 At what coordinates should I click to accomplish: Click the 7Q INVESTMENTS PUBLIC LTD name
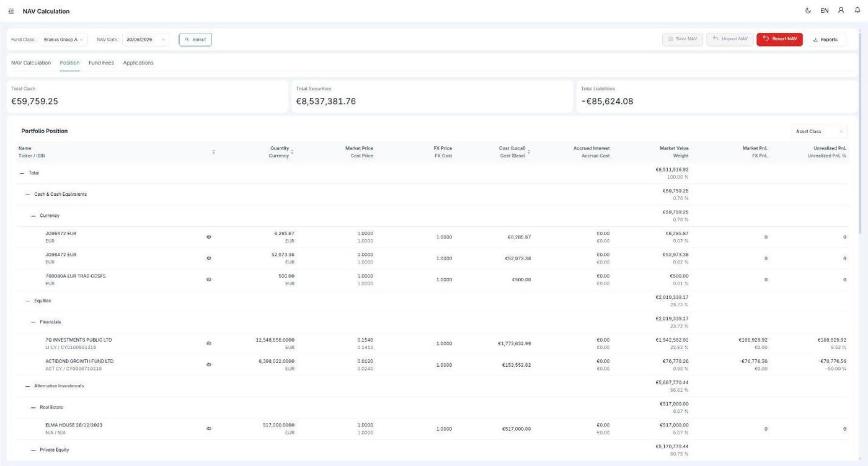click(x=79, y=340)
